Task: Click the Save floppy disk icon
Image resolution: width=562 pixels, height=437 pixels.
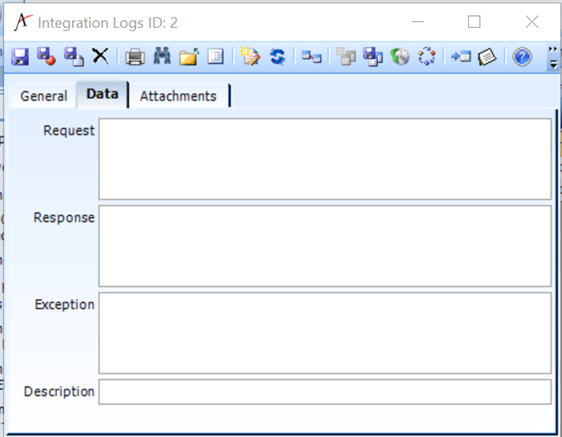Action: point(20,57)
